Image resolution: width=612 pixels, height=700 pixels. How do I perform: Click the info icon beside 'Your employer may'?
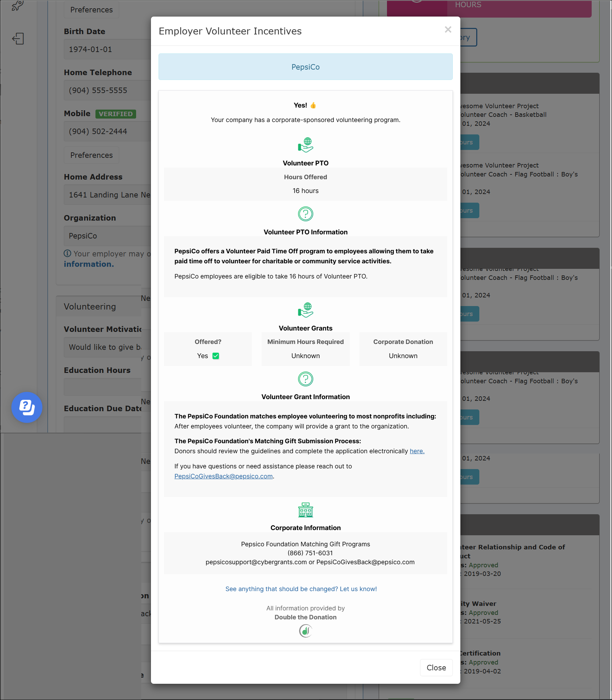click(x=68, y=253)
